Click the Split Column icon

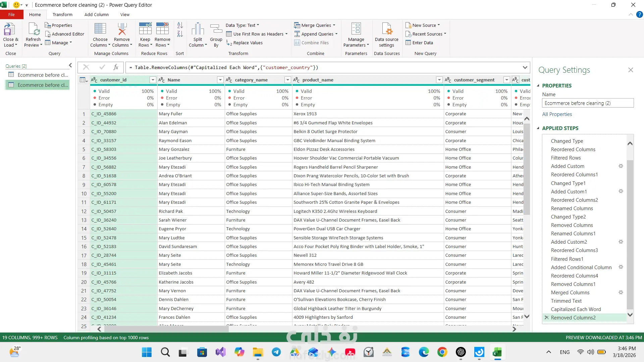(x=198, y=29)
